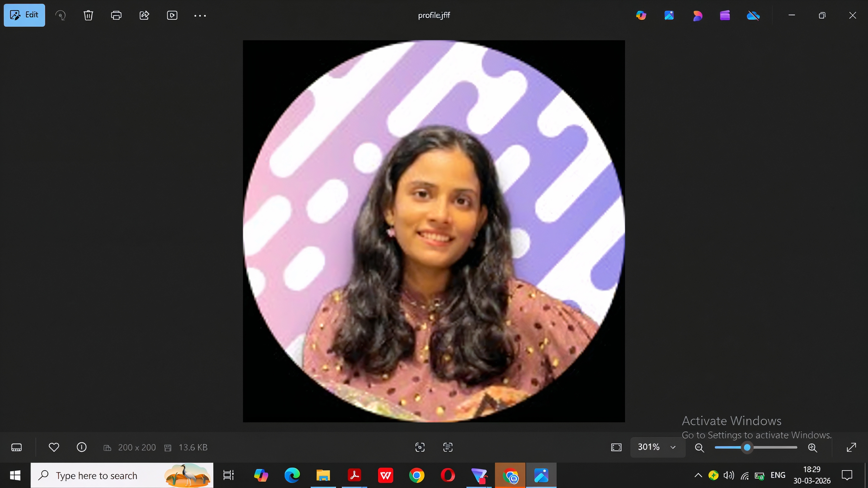Image resolution: width=868 pixels, height=488 pixels.
Task: Click the visual search icon beside Edit
Action: (x=60, y=15)
